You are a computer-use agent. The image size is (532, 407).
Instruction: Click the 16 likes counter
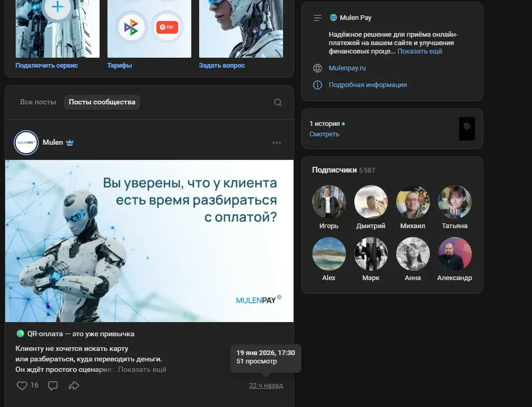click(34, 385)
